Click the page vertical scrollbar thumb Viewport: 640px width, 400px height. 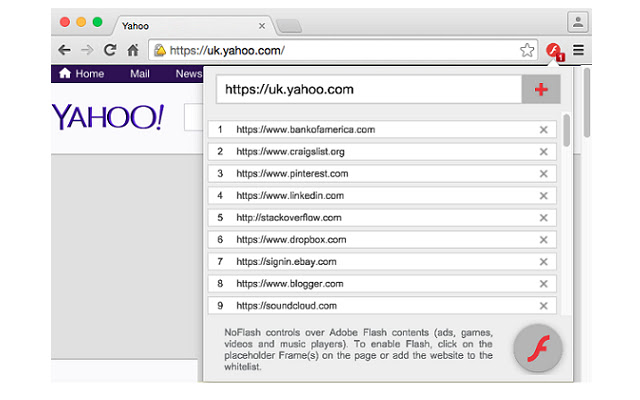coord(587,103)
